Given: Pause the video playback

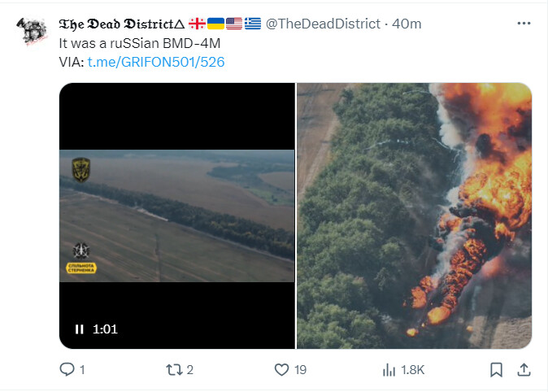Looking at the screenshot, I should tap(80, 329).
